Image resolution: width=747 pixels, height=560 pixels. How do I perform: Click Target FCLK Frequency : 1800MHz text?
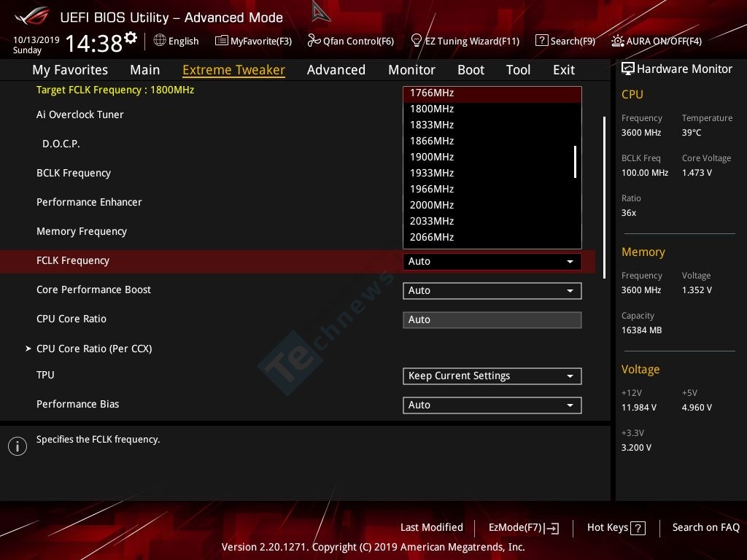pyautogui.click(x=115, y=90)
